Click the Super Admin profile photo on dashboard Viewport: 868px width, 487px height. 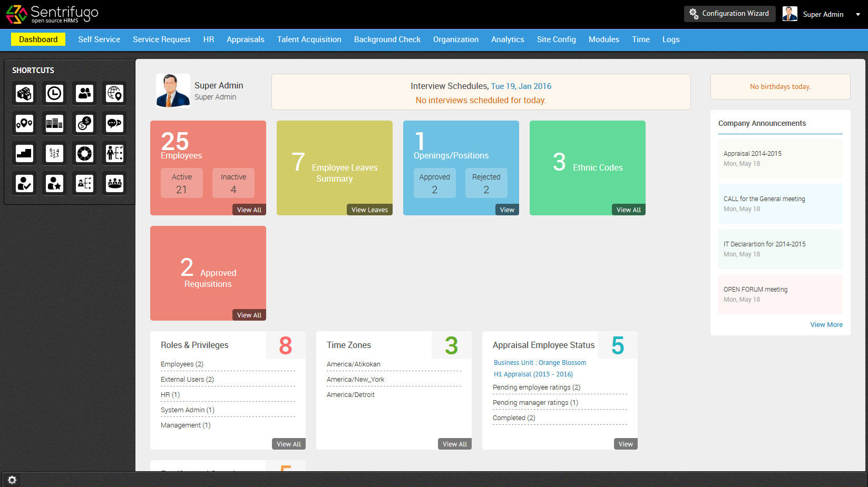coord(173,91)
